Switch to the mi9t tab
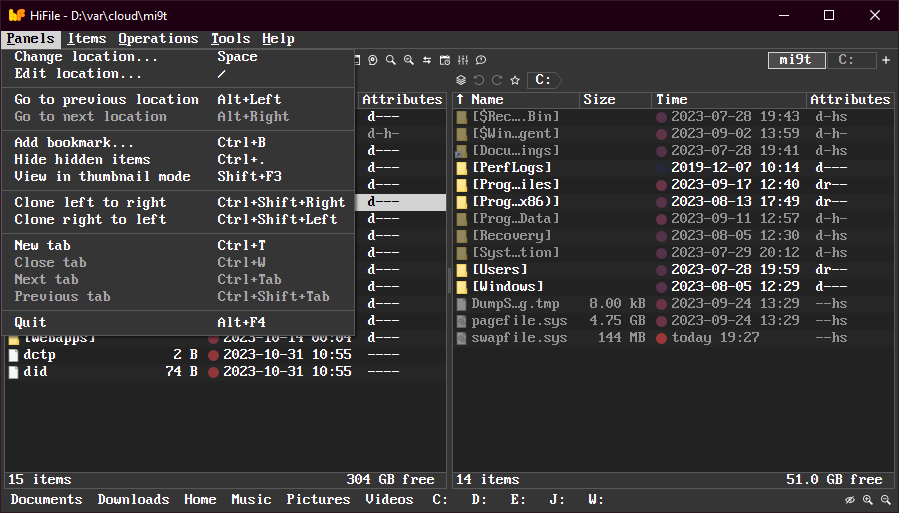This screenshot has height=513, width=899. (796, 60)
